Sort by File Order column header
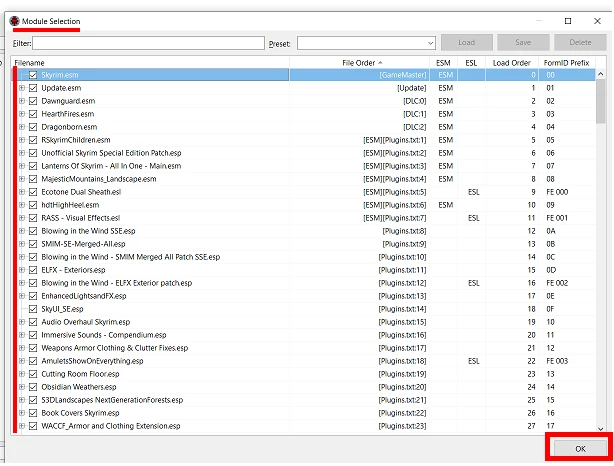The height and width of the screenshot is (466, 614). coord(359,63)
